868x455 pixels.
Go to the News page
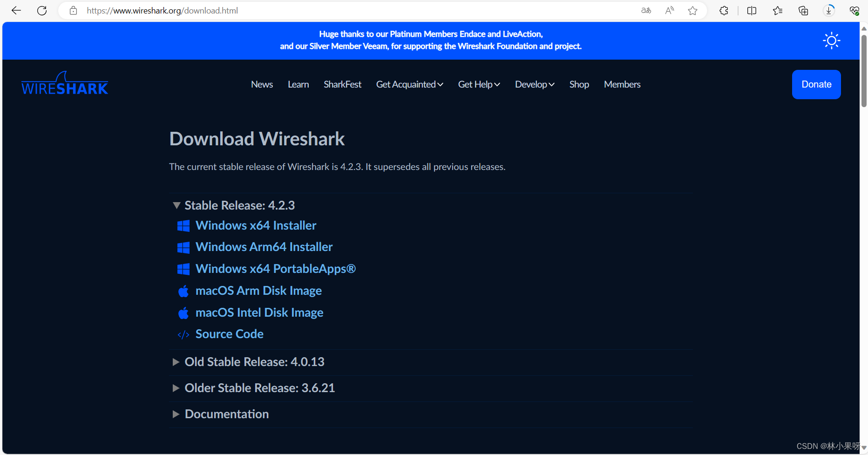[262, 84]
